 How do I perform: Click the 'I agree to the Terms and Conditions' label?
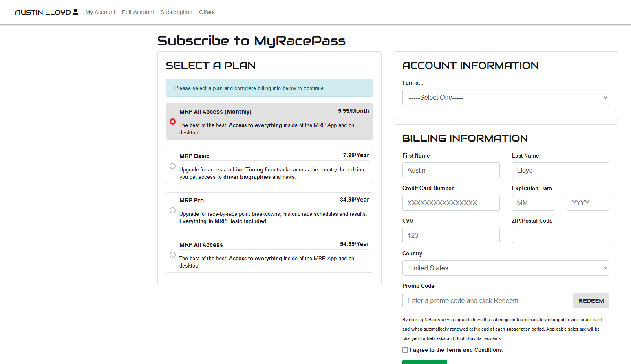coord(457,350)
